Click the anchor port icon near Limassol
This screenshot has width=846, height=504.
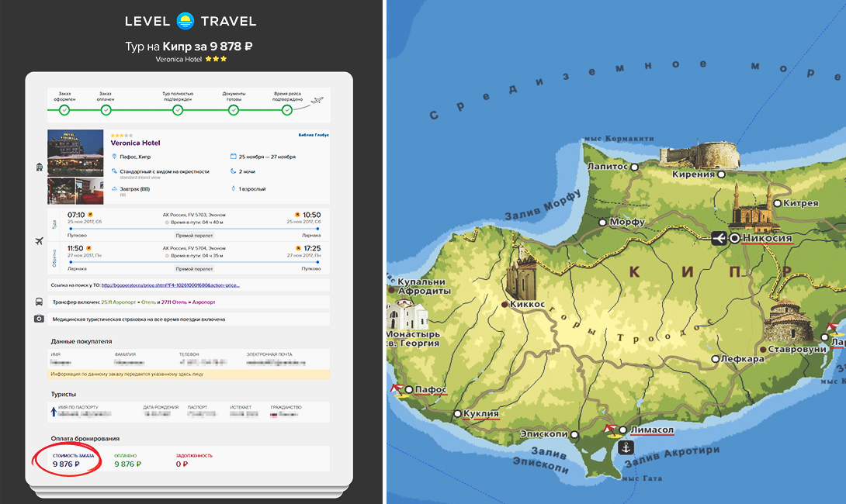coord(626,447)
